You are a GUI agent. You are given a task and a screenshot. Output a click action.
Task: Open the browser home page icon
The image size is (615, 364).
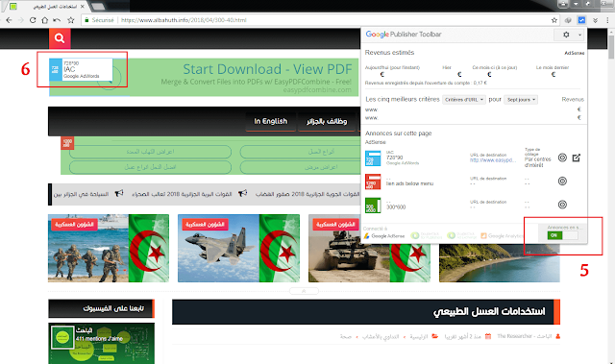tap(45, 20)
